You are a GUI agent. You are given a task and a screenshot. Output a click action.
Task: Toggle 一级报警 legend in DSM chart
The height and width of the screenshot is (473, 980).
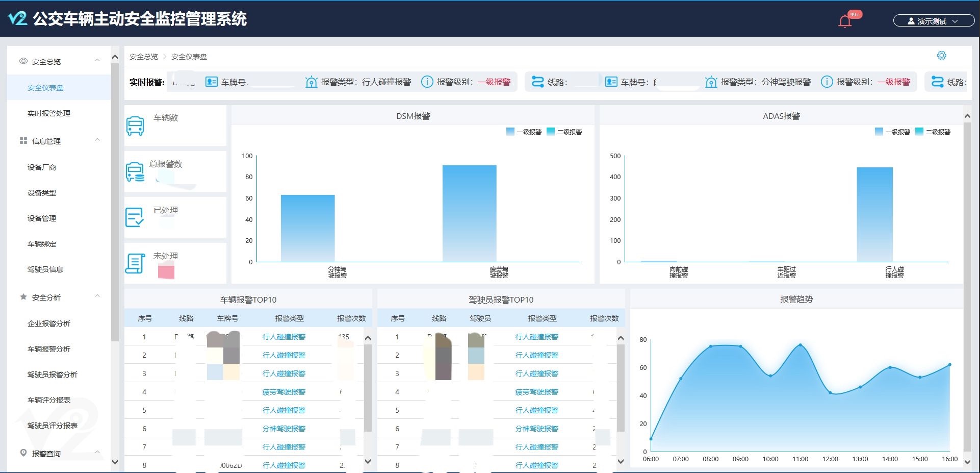[524, 132]
